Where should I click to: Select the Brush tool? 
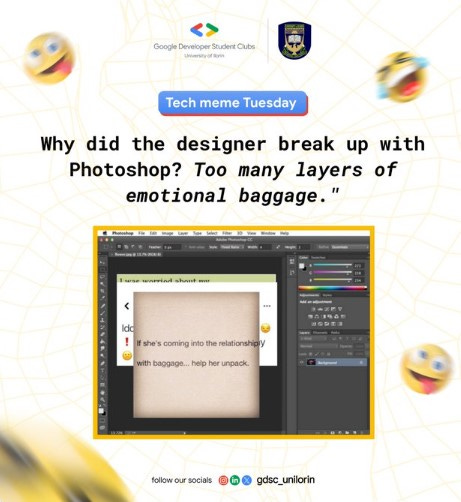(102, 312)
